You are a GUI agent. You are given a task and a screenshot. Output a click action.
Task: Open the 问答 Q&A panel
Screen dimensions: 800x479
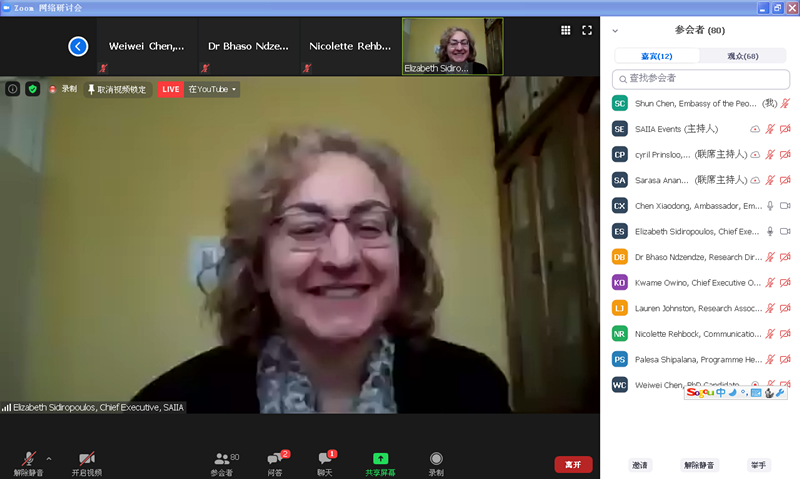pyautogui.click(x=277, y=459)
